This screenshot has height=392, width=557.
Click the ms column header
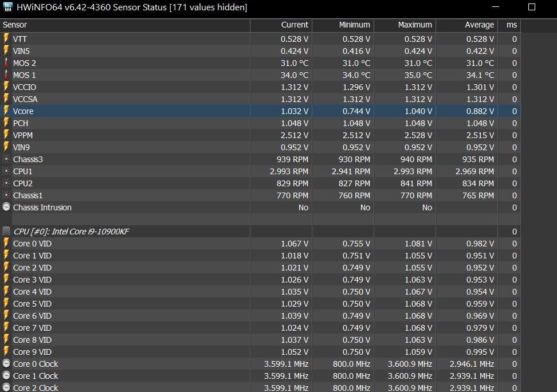pos(509,25)
